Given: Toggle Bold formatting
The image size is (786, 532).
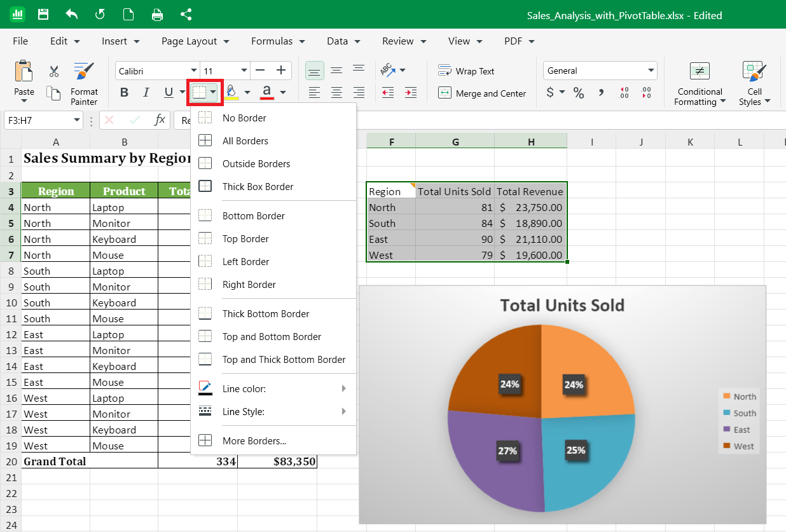Looking at the screenshot, I should [124, 93].
